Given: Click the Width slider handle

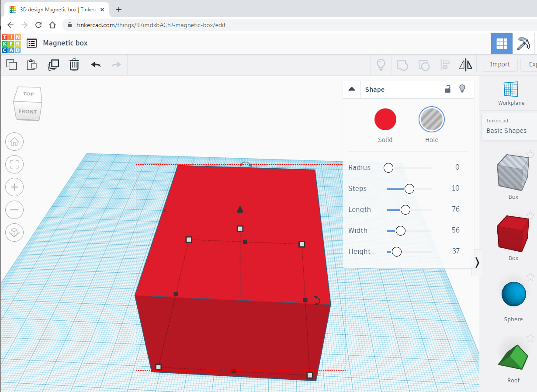Looking at the screenshot, I should pyautogui.click(x=400, y=231).
